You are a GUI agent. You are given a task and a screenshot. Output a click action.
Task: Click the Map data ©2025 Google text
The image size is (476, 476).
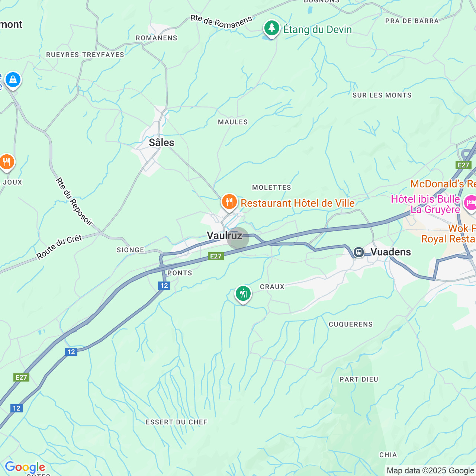[x=431, y=471]
